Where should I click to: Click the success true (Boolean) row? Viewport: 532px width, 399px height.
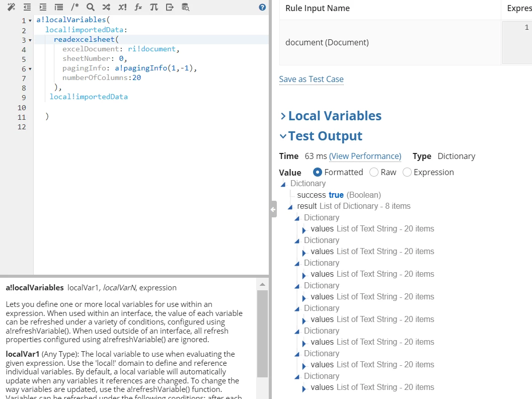tap(339, 195)
